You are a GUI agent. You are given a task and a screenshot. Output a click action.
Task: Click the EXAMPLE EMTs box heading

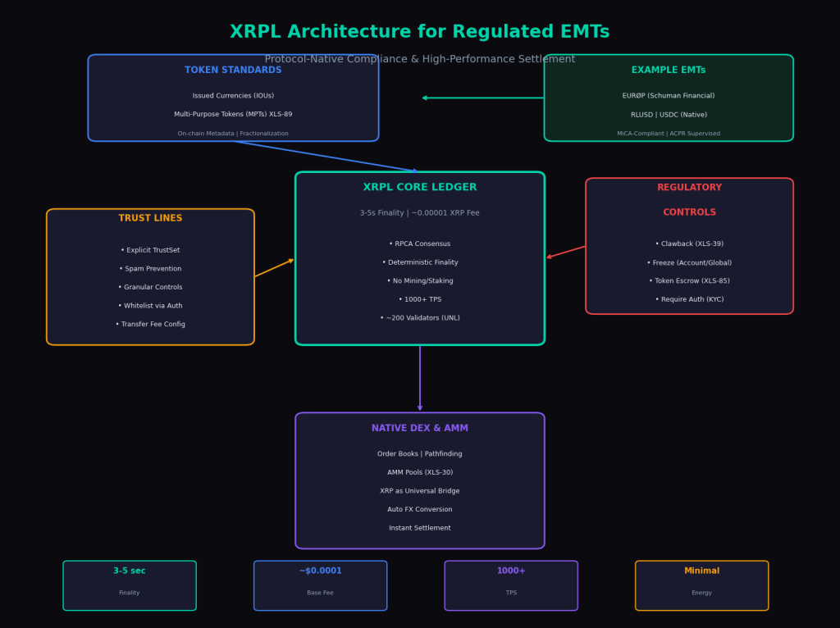(x=668, y=71)
